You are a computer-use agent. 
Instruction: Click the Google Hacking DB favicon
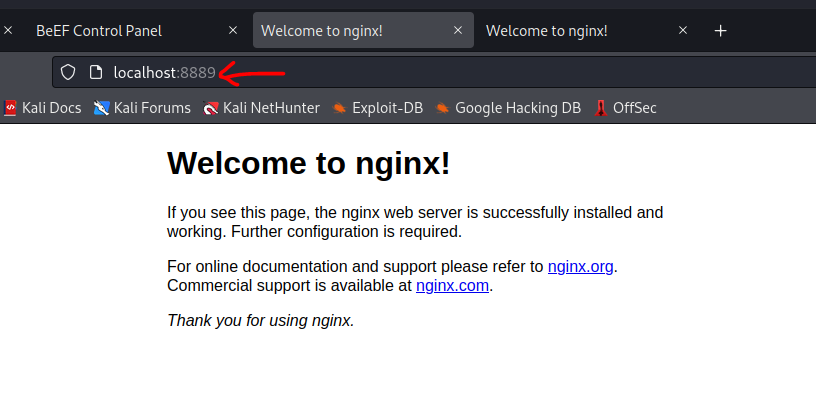442,108
